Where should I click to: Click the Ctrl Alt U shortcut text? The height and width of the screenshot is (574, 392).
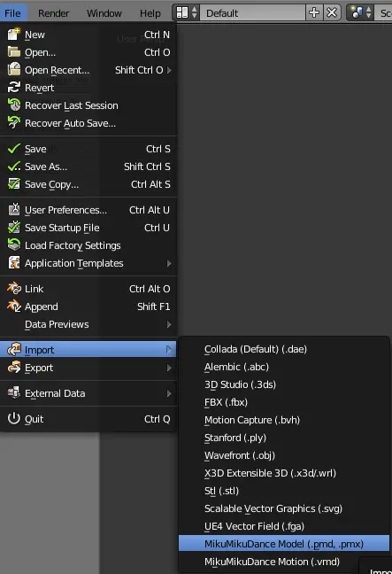point(150,210)
